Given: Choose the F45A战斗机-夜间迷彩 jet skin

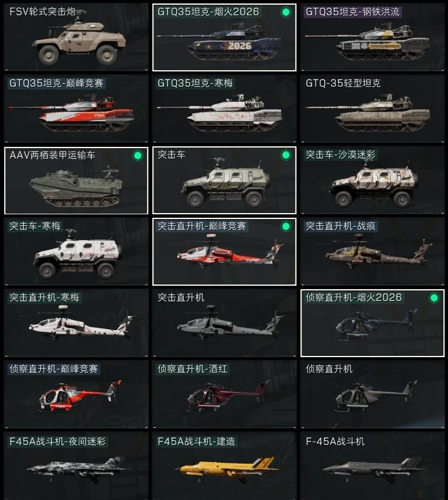Looking at the screenshot, I should 76,466.
